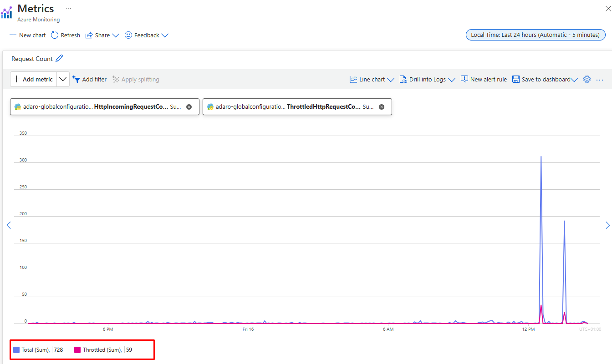Click the 12 PM time axis label
The image size is (612, 364).
528,329
